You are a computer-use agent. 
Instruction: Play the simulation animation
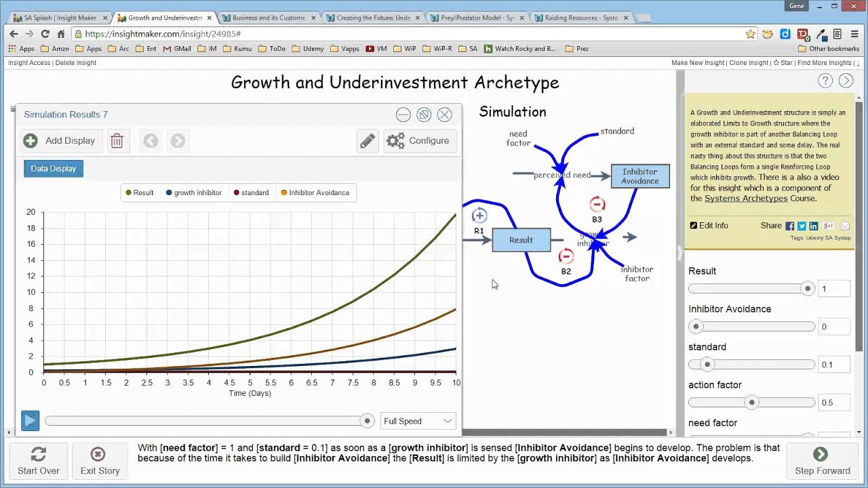pyautogui.click(x=30, y=421)
